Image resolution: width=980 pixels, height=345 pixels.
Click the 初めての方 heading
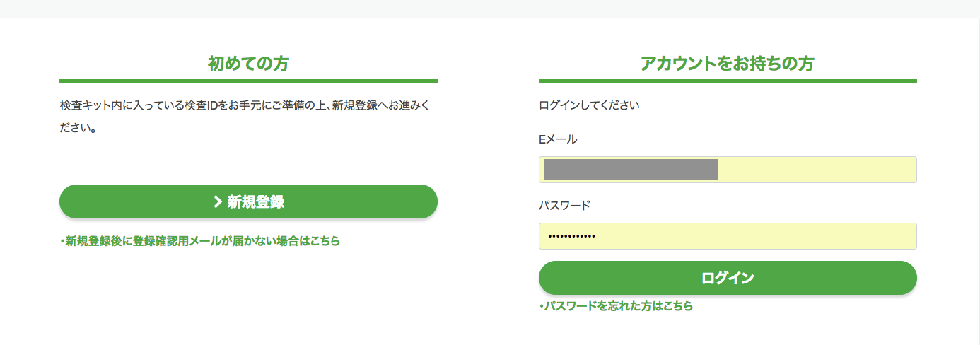point(248,64)
